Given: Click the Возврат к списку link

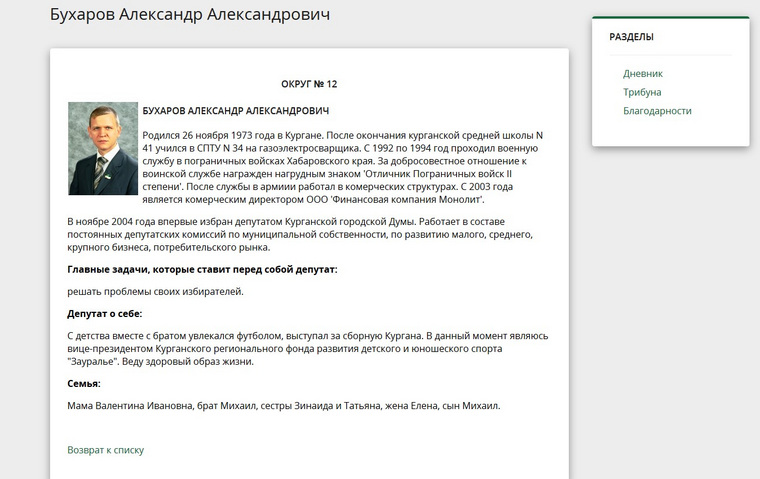Looking at the screenshot, I should coord(106,450).
